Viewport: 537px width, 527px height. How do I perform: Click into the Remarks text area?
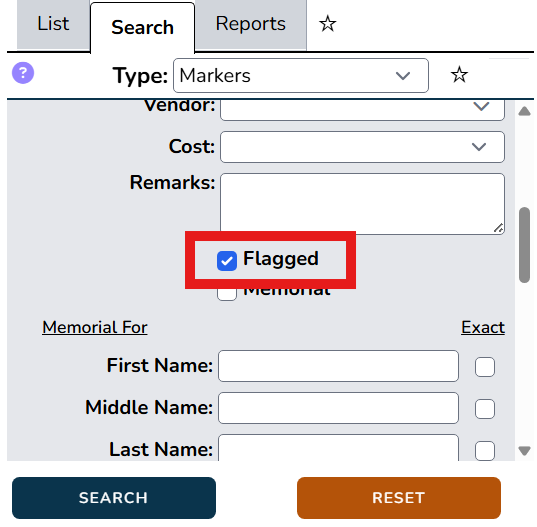click(x=362, y=203)
